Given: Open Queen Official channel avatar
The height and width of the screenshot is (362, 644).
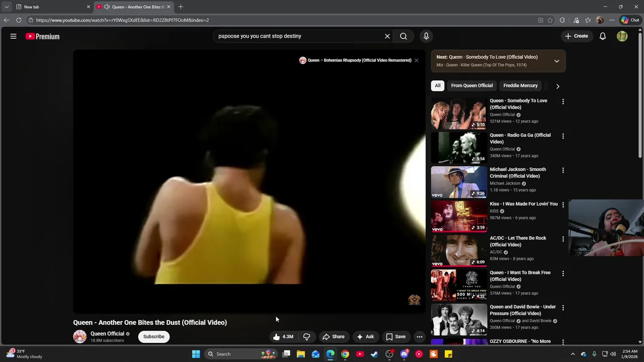Looking at the screenshot, I should pyautogui.click(x=79, y=336).
